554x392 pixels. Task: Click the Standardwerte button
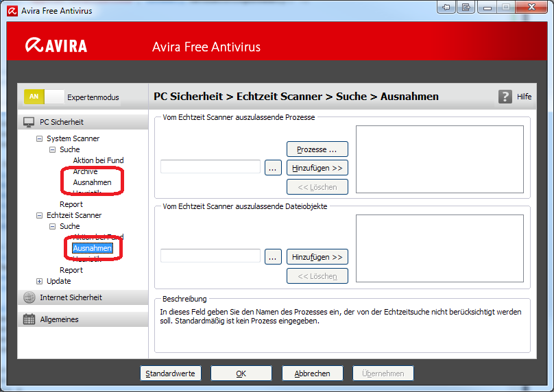(x=171, y=373)
